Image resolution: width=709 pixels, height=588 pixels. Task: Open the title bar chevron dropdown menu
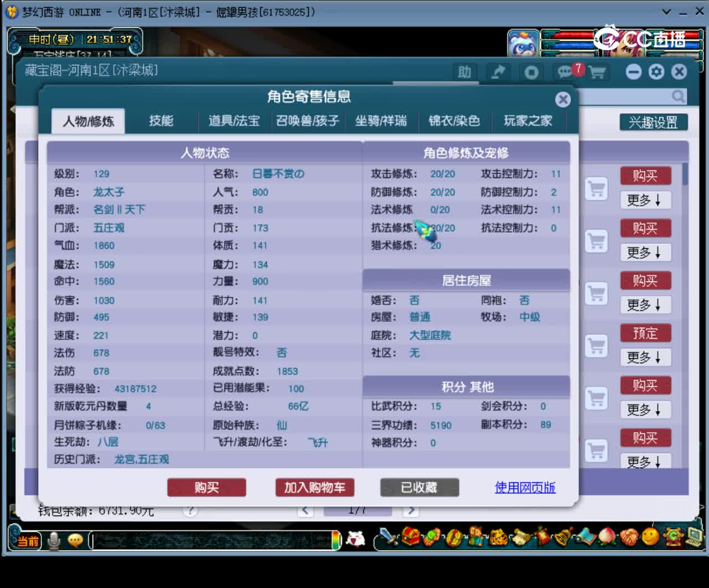[x=666, y=12]
